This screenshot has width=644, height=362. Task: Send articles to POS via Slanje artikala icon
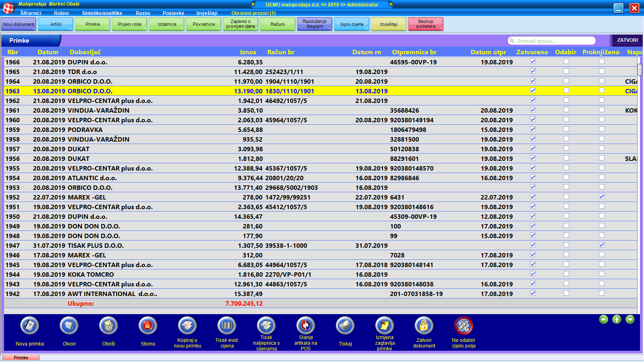(x=305, y=326)
